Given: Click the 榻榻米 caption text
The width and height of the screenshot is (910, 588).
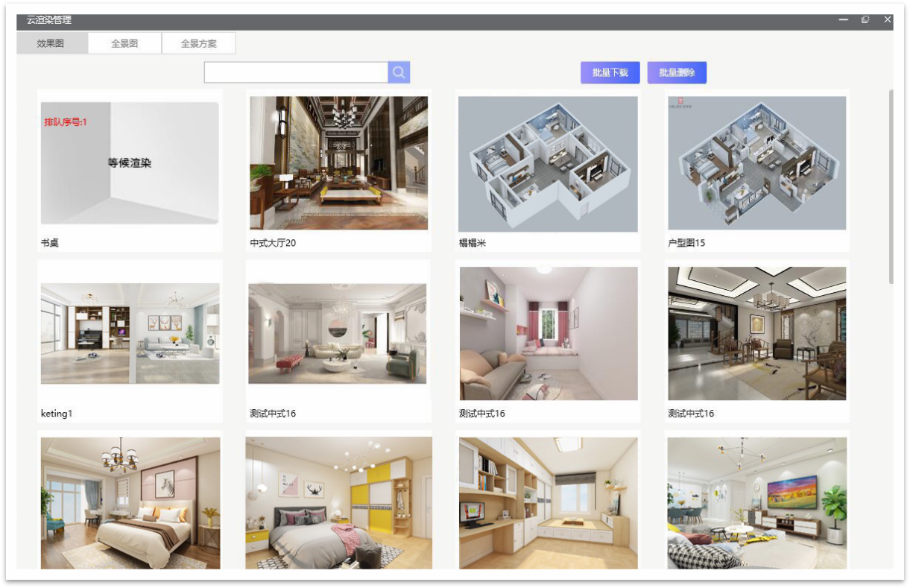Looking at the screenshot, I should click(x=473, y=243).
